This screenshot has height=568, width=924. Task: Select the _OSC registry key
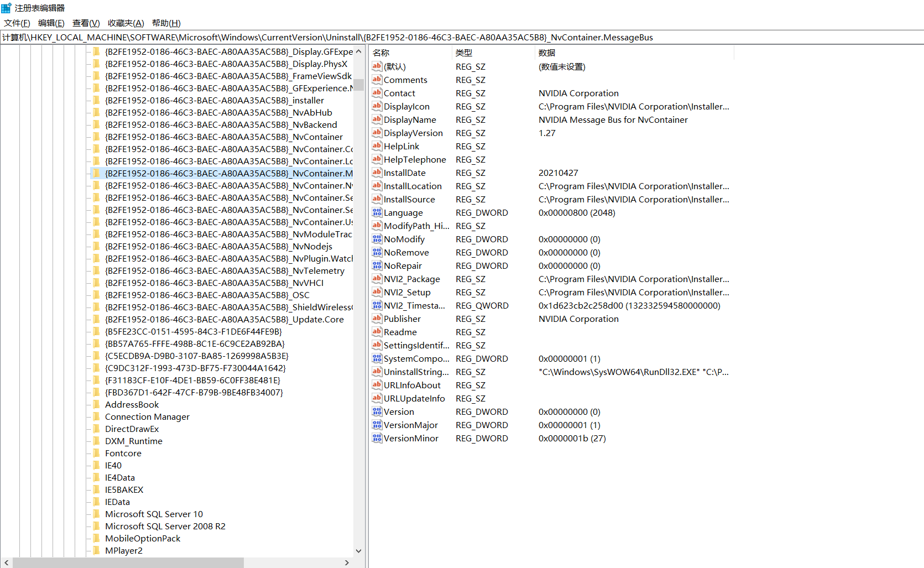207,295
